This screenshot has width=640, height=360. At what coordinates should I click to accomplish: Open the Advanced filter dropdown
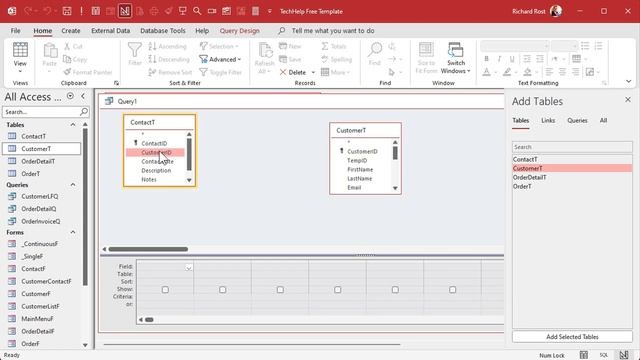220,60
